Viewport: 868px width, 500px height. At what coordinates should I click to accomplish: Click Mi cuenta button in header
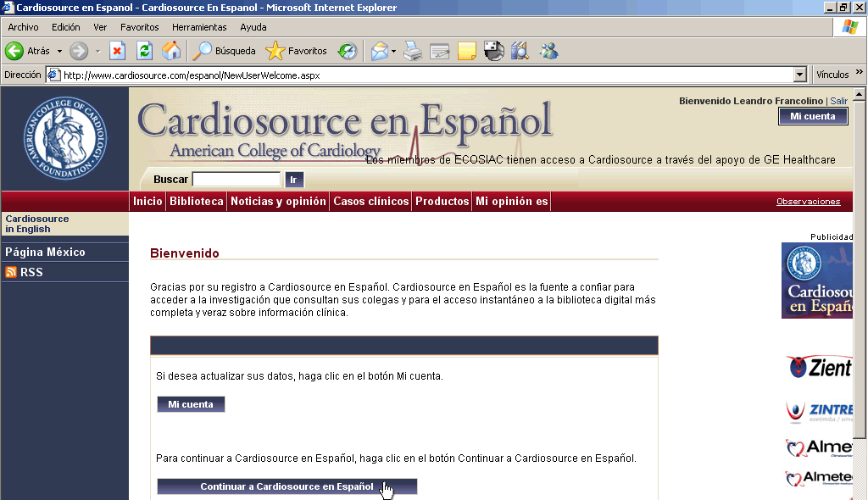(x=813, y=116)
